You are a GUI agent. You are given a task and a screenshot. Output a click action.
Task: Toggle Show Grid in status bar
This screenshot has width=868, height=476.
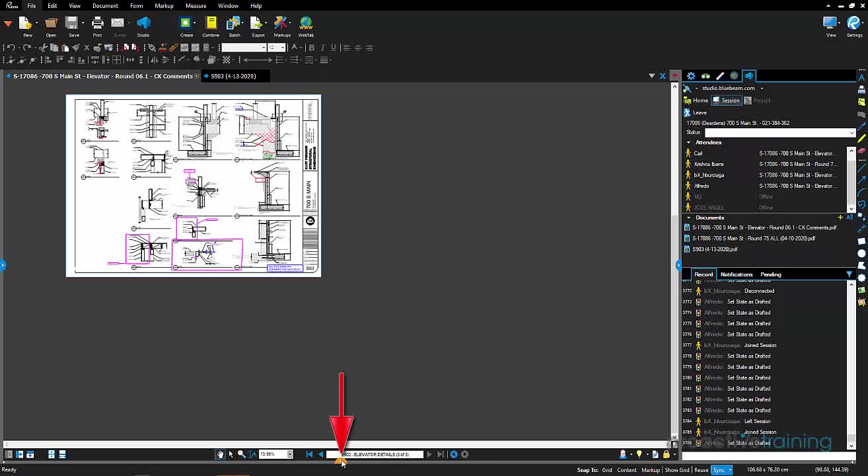click(x=677, y=470)
